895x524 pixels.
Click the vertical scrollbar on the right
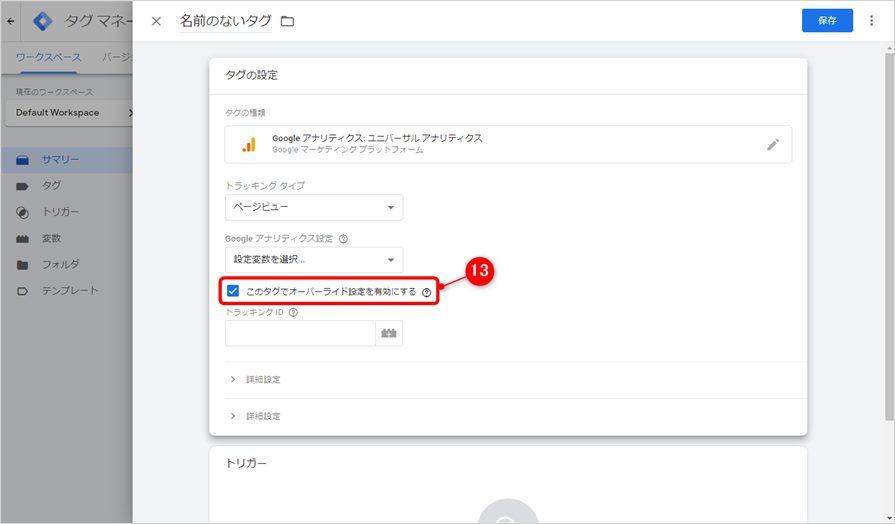coord(889,237)
